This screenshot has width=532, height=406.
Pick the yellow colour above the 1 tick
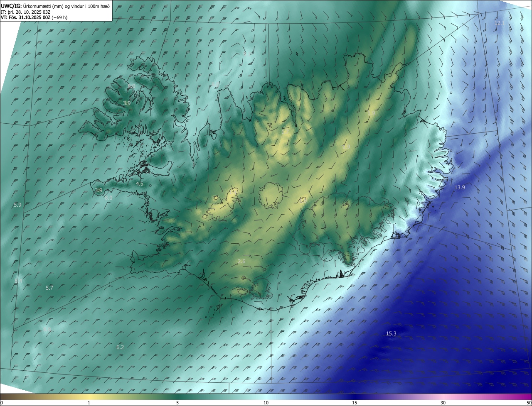89,396
